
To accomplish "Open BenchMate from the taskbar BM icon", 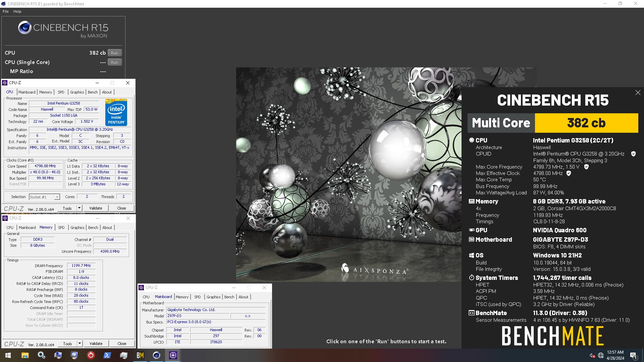I will click(140, 355).
